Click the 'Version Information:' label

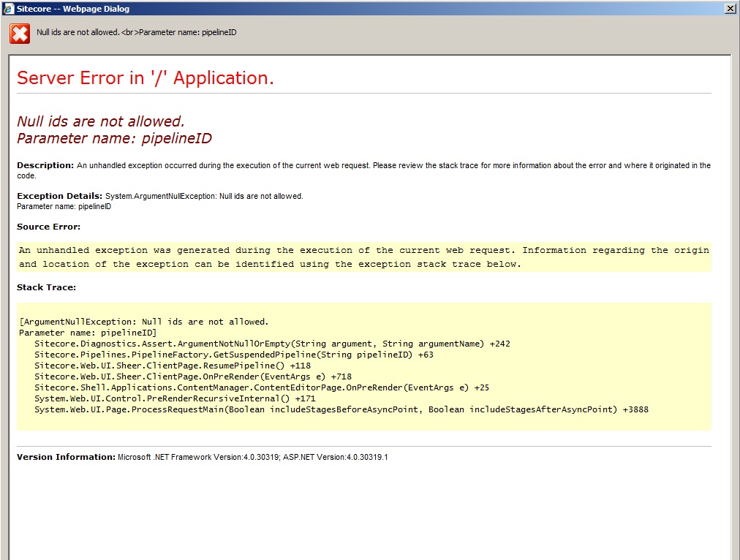pyautogui.click(x=66, y=457)
